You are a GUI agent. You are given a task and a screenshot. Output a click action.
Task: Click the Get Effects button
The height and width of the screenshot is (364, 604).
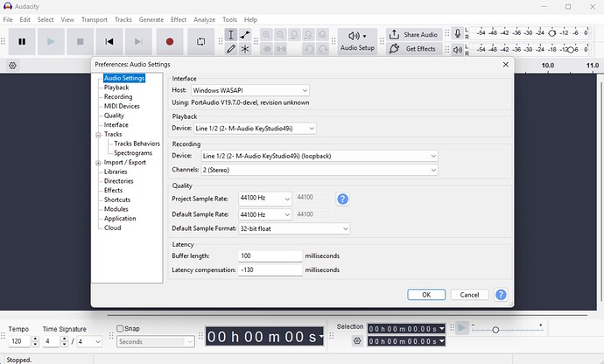pos(414,49)
